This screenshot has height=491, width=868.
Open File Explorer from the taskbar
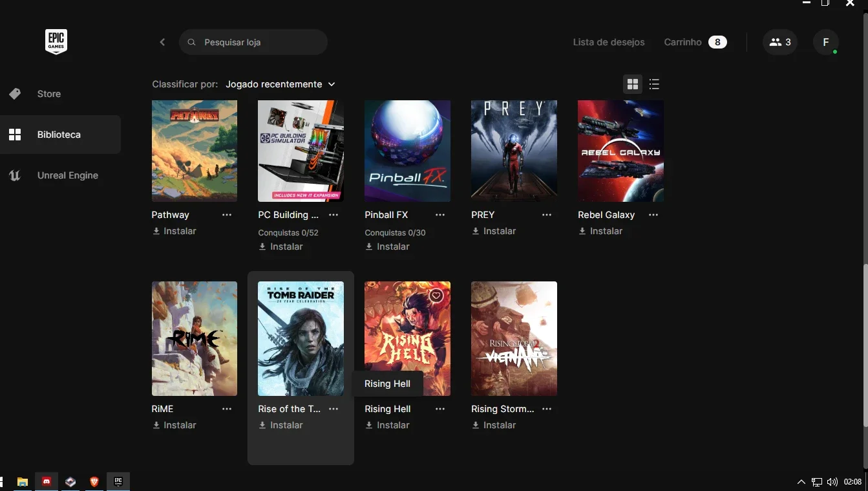[x=23, y=481]
